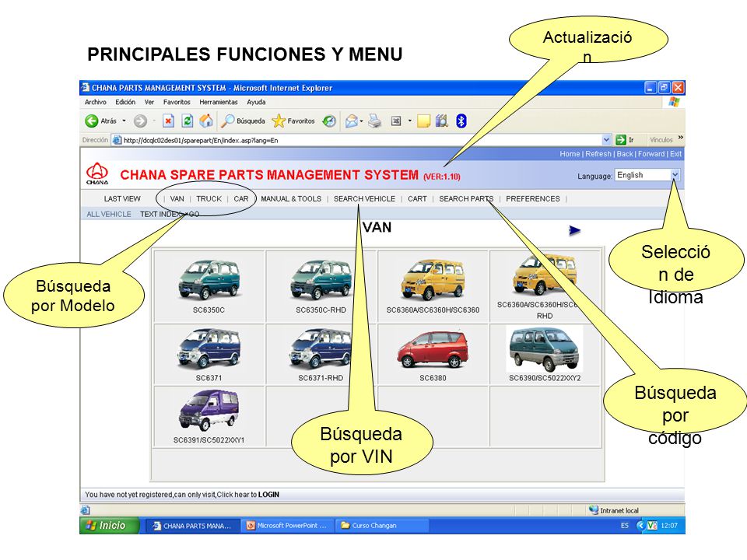
Task: Click the Bluetooth icon in toolbar
Action: [461, 121]
